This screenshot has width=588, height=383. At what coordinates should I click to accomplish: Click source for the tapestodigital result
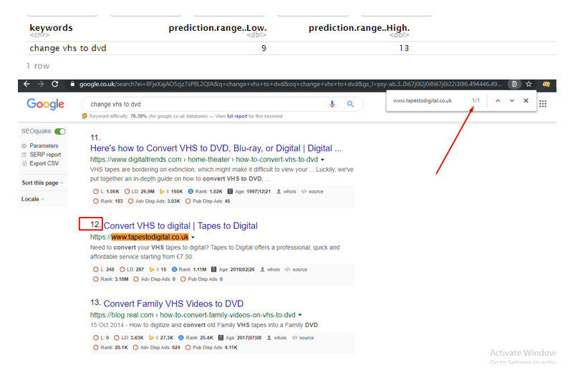pyautogui.click(x=296, y=269)
